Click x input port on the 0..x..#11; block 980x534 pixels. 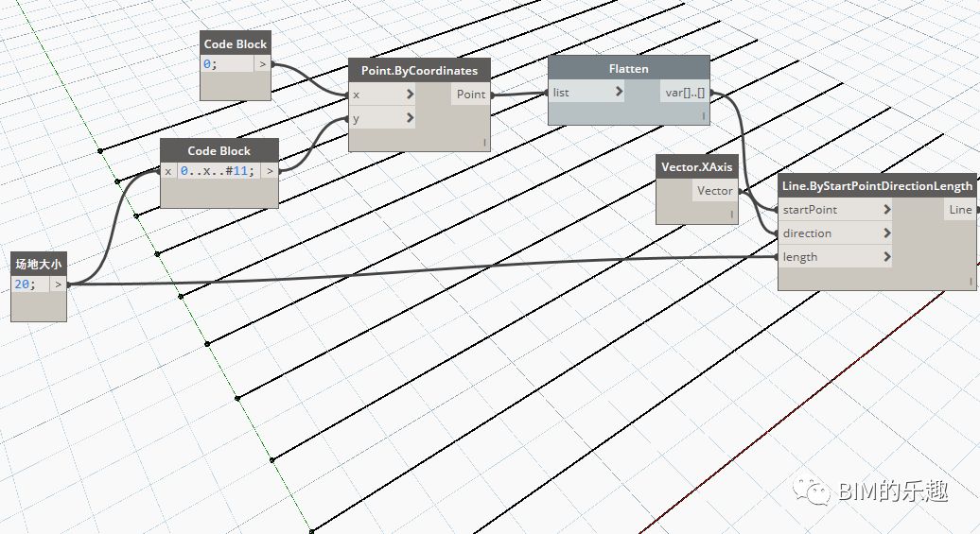(x=168, y=170)
